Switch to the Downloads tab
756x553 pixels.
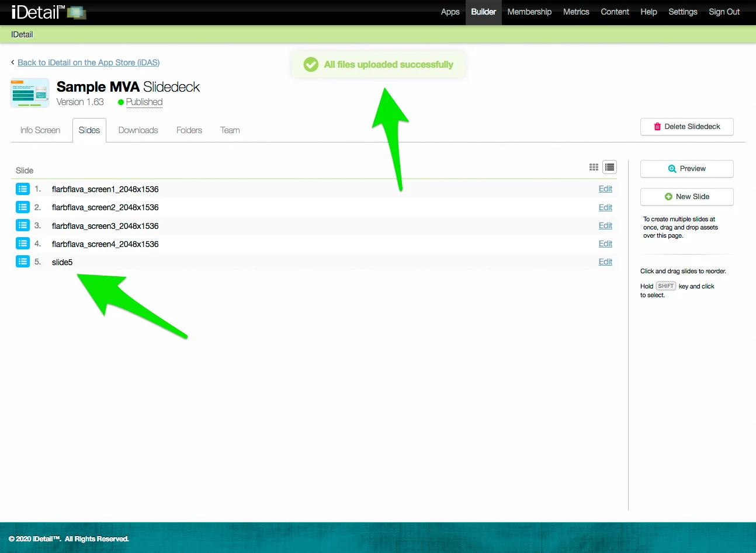138,130
